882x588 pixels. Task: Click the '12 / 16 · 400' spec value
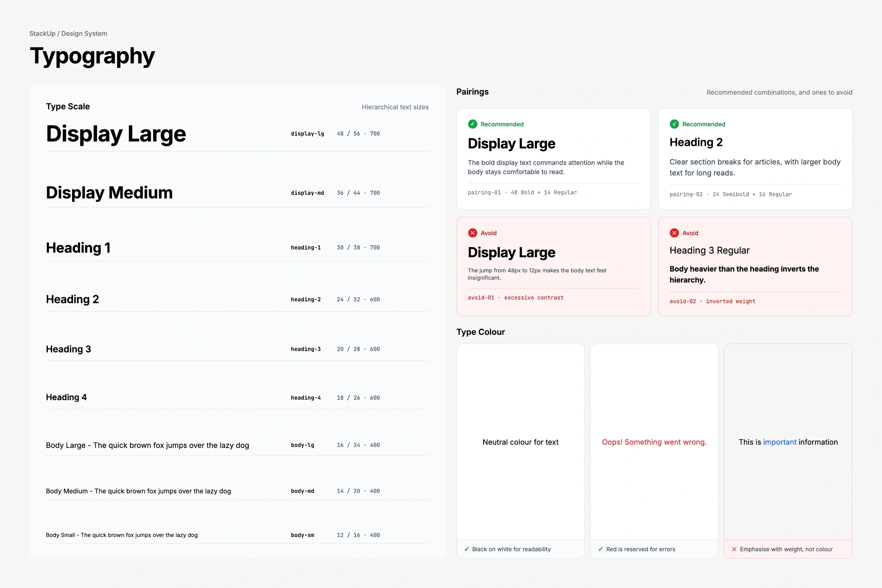point(359,535)
